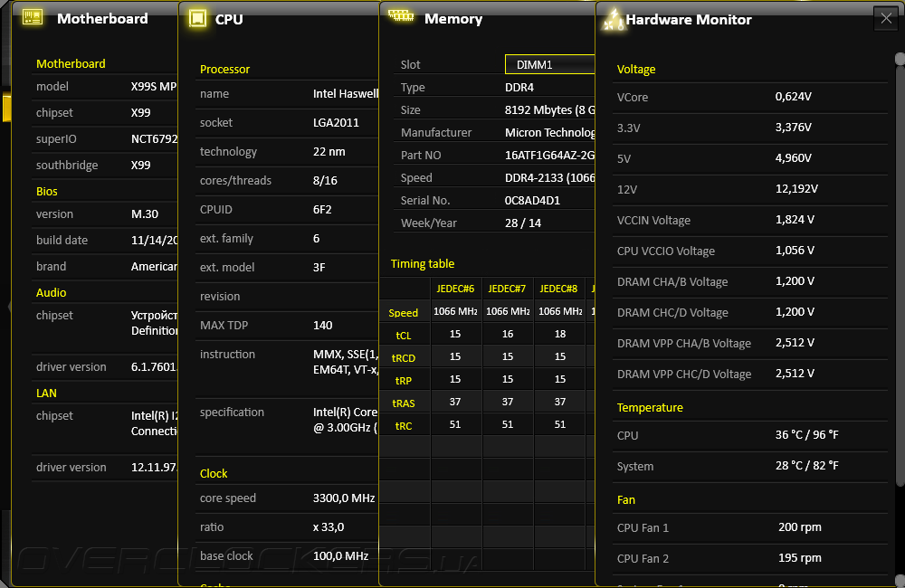The width and height of the screenshot is (905, 588).
Task: Click Serial No. value 0C8AD4D1
Action: coord(532,200)
